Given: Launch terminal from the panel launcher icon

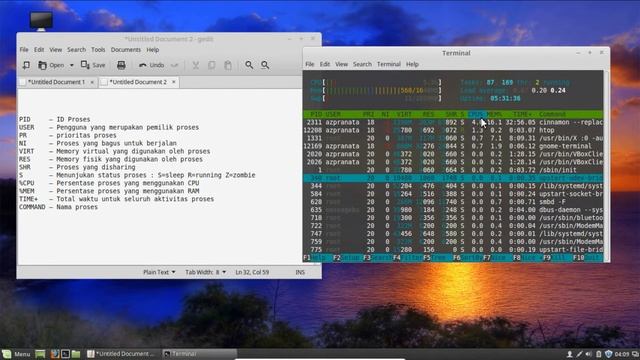Looking at the screenshot, I should click(65, 354).
